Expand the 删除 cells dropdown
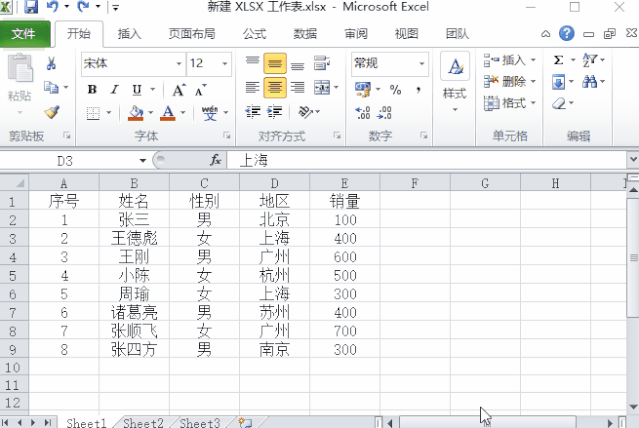 [533, 82]
